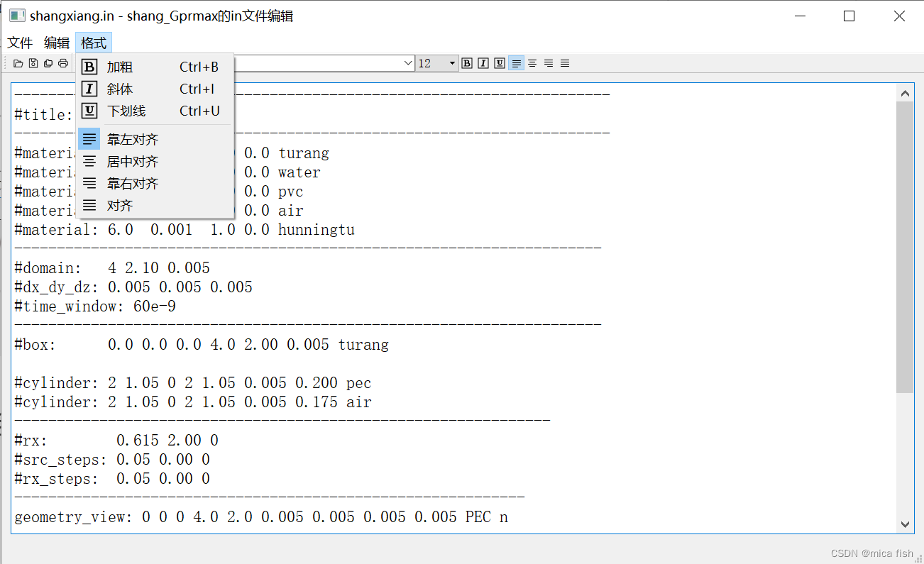
Task: Click the vertical scrollbar thumb
Action: pyautogui.click(x=905, y=247)
